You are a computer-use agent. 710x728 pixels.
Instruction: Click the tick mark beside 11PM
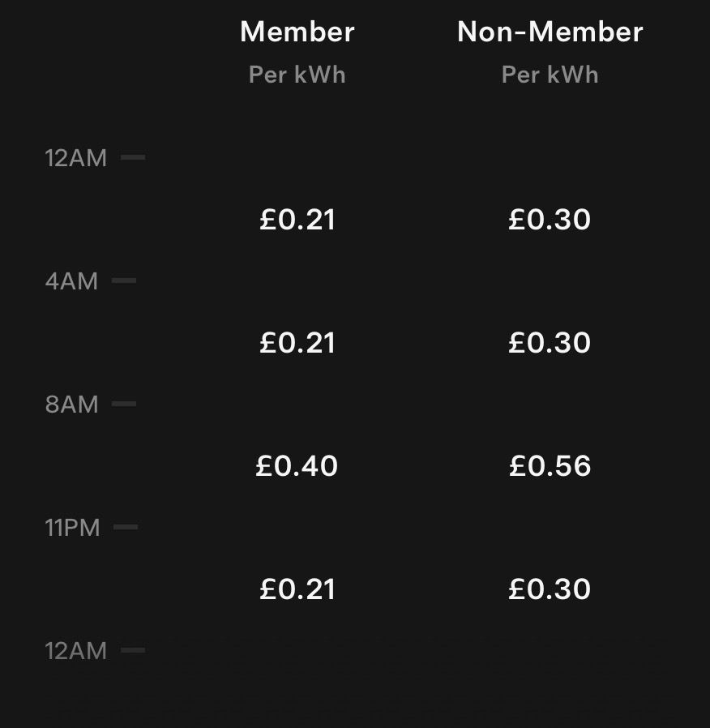pyautogui.click(x=126, y=527)
